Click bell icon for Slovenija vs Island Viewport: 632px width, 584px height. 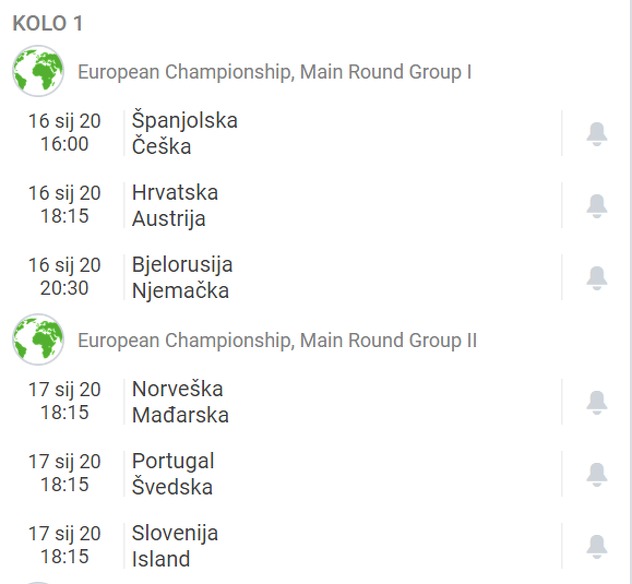click(x=596, y=545)
